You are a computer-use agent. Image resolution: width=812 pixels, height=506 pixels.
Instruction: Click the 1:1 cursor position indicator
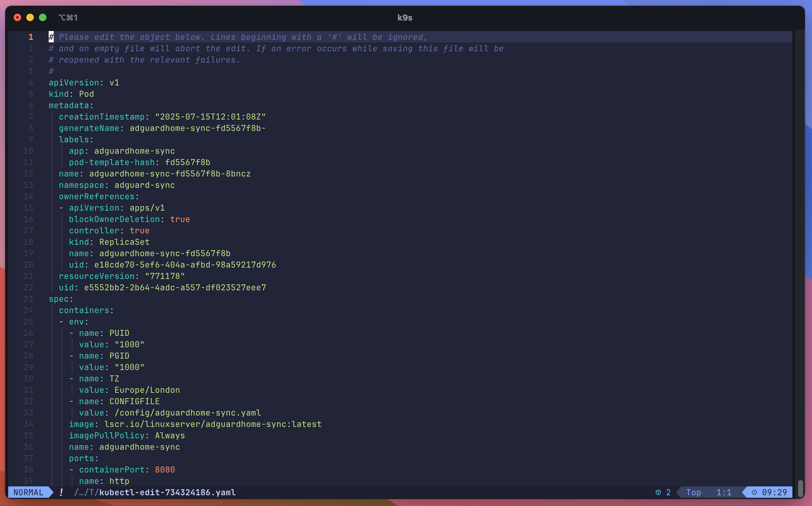point(724,492)
